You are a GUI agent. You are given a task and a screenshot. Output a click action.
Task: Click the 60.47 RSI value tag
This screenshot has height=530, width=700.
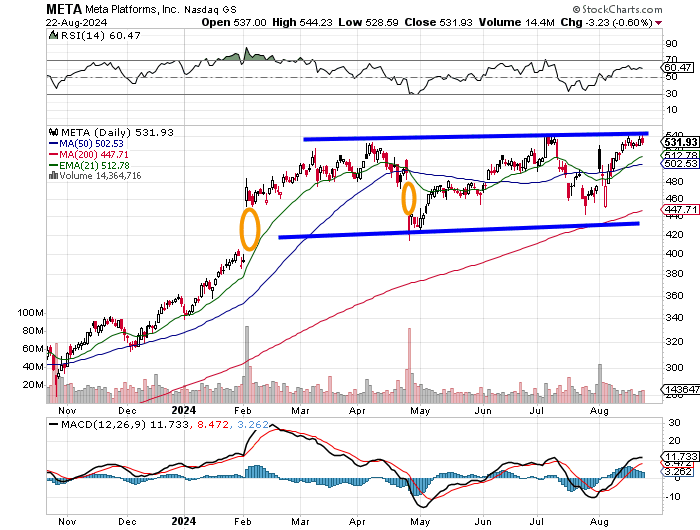[677, 67]
